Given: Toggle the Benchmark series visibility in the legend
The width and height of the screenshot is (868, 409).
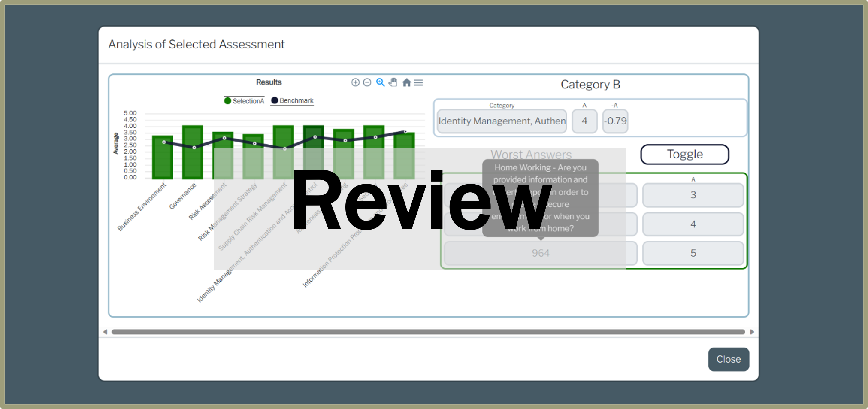Looking at the screenshot, I should point(296,100).
